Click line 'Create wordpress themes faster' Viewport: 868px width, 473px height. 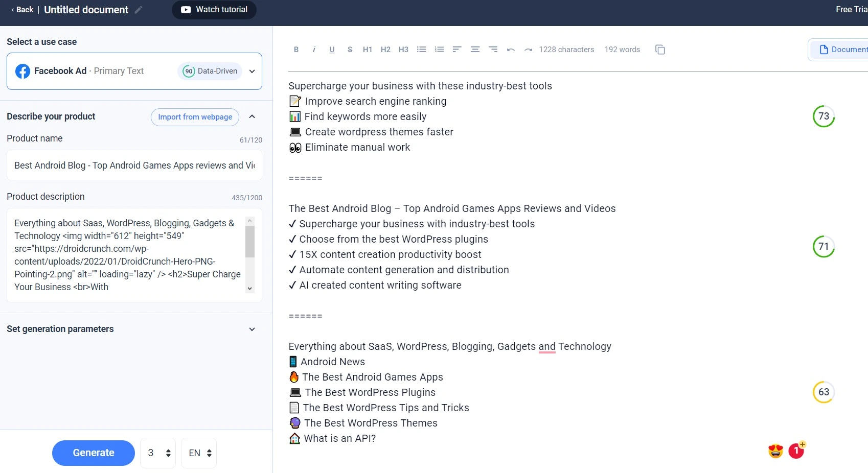pyautogui.click(x=379, y=132)
